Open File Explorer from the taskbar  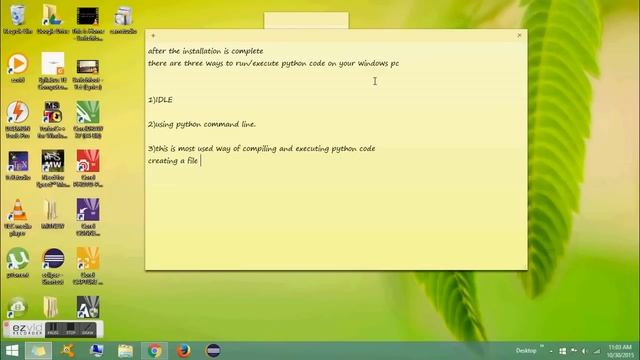click(x=125, y=351)
